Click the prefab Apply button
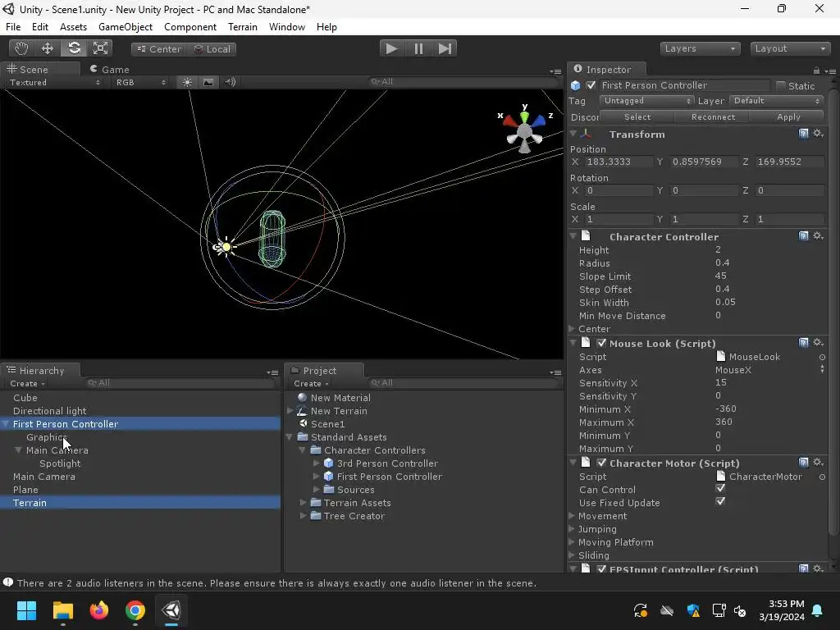 coord(788,116)
